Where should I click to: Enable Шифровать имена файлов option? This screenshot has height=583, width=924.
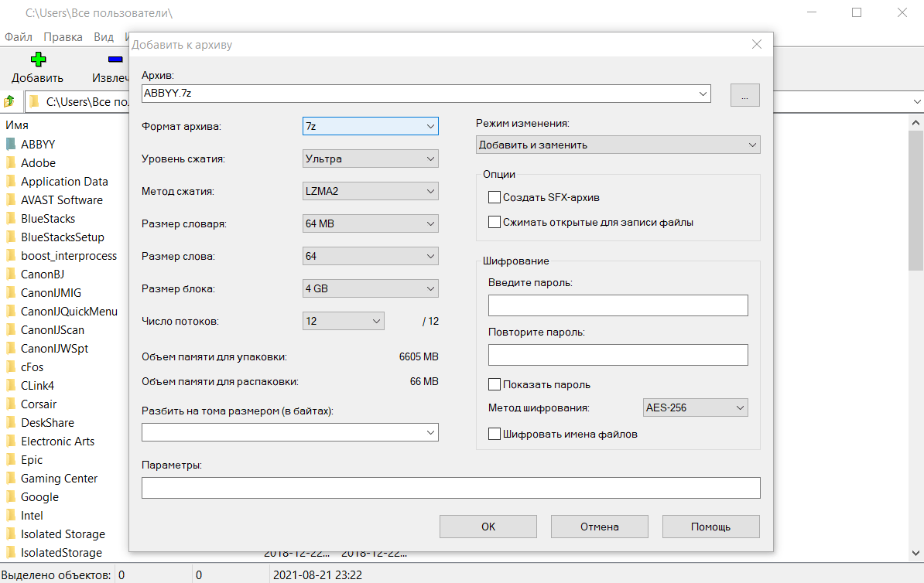[x=495, y=434]
